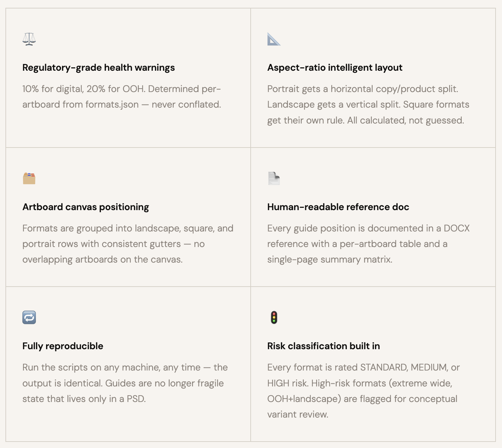This screenshot has width=502, height=448.
Task: Click the Fully reproducible heading
Action: (63, 346)
